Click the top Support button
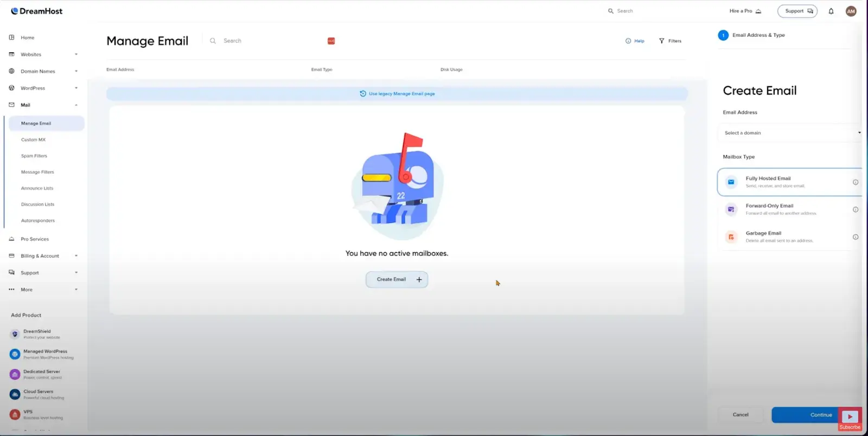 [797, 11]
